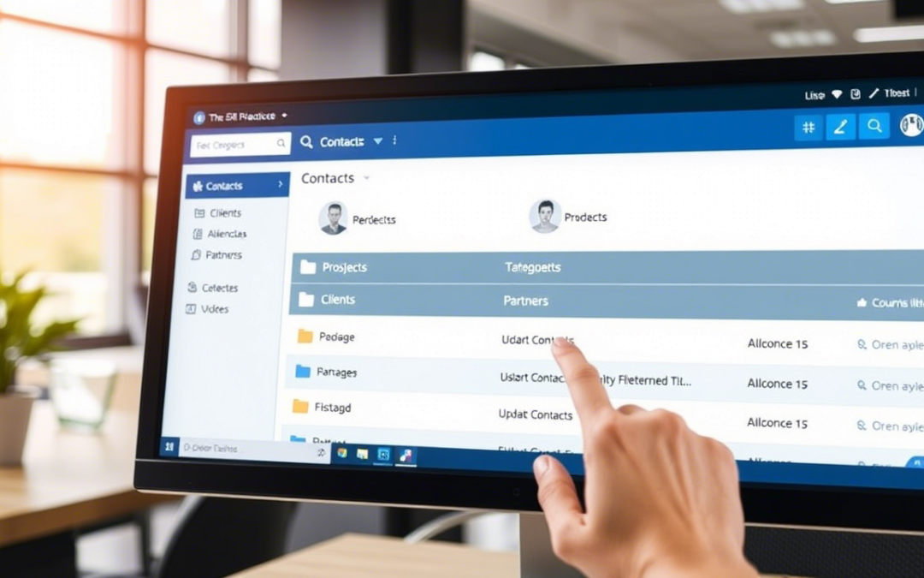Click the Partners label in the folder header row
924x578 pixels.
525,301
